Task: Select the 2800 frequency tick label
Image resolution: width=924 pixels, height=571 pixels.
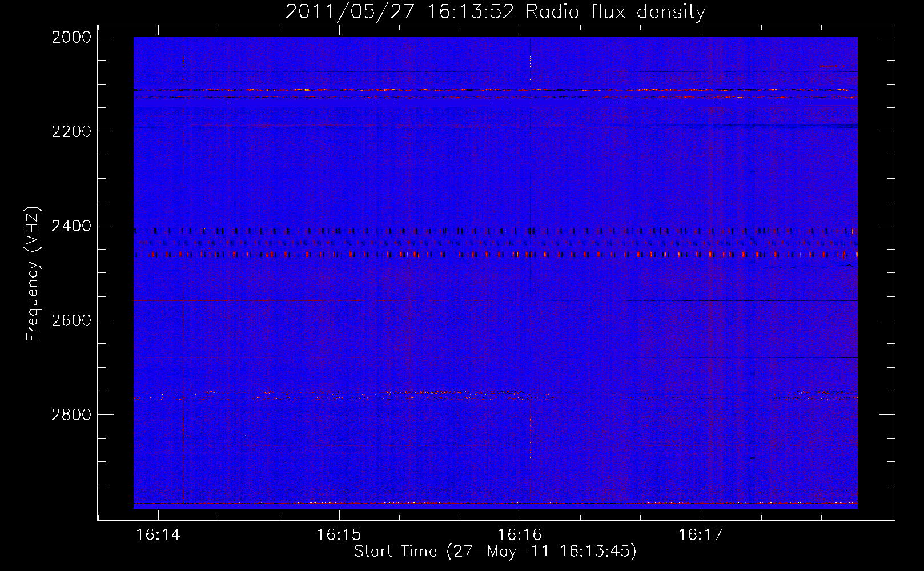Action: [71, 415]
